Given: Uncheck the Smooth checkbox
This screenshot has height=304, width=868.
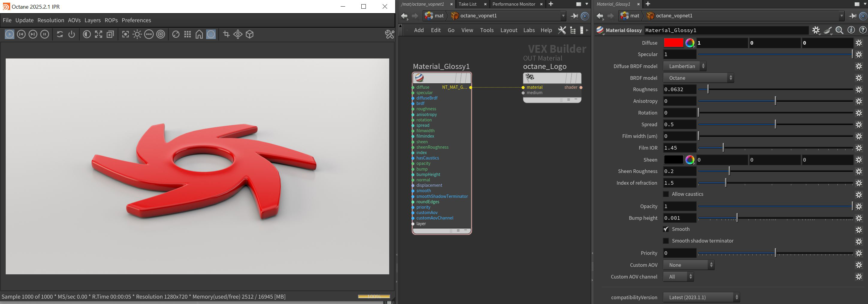Looking at the screenshot, I should click(x=666, y=229).
